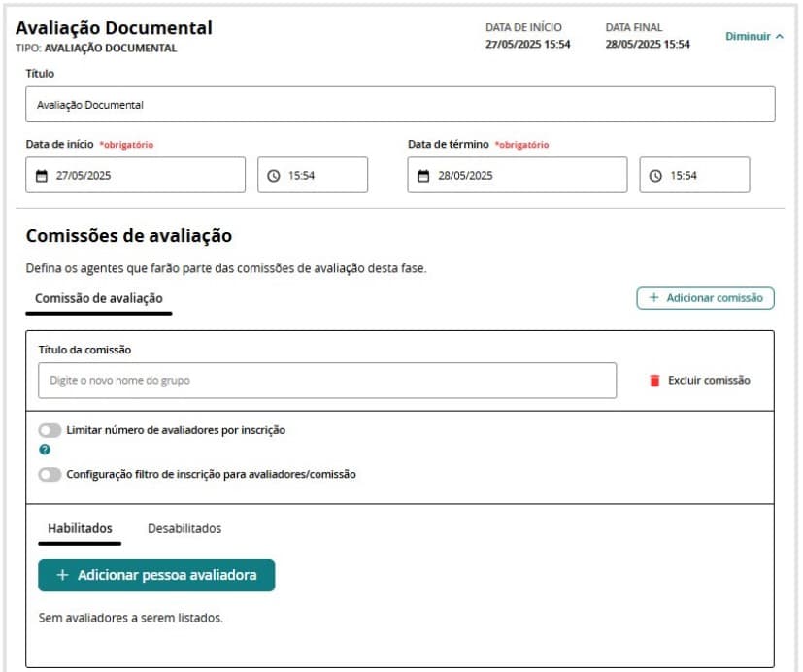
Task: Click the red trash icon for Excluir comissão
Action: 654,381
